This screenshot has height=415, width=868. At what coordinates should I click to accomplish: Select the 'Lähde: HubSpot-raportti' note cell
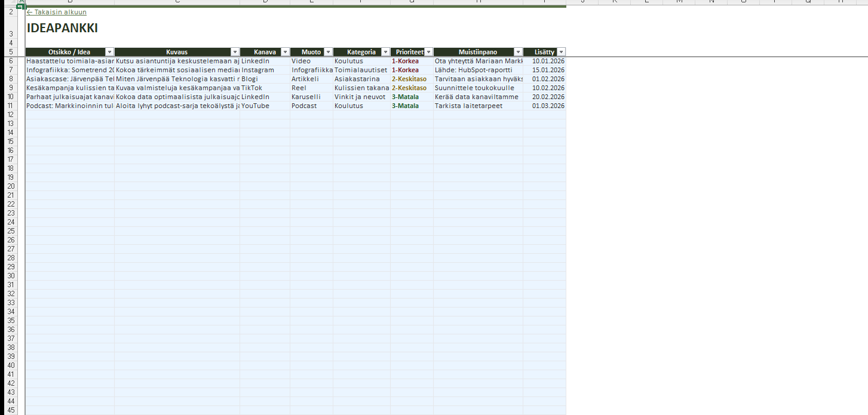click(478, 70)
